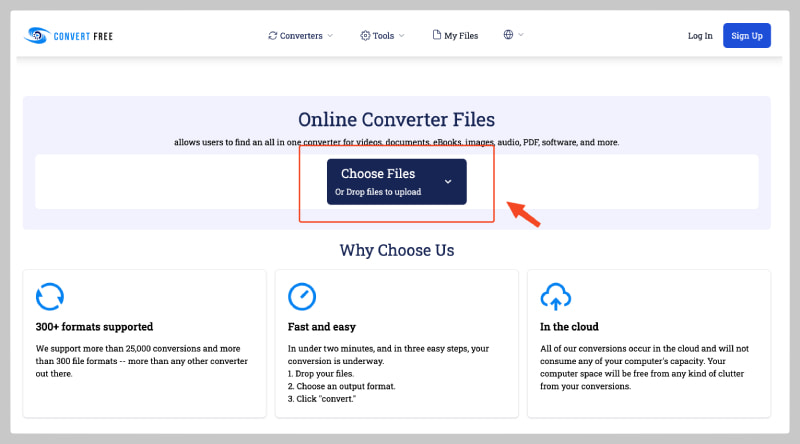Image resolution: width=800 pixels, height=444 pixels.
Task: Click the 'In under two minutes' text
Action: (x=388, y=355)
